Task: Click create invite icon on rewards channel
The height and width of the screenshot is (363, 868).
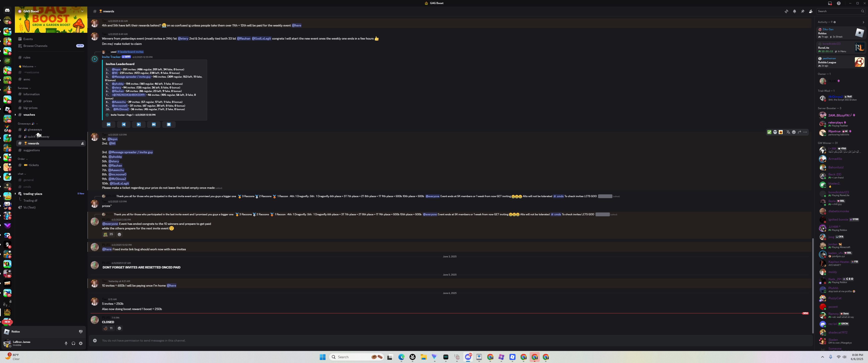Action: click(x=83, y=143)
